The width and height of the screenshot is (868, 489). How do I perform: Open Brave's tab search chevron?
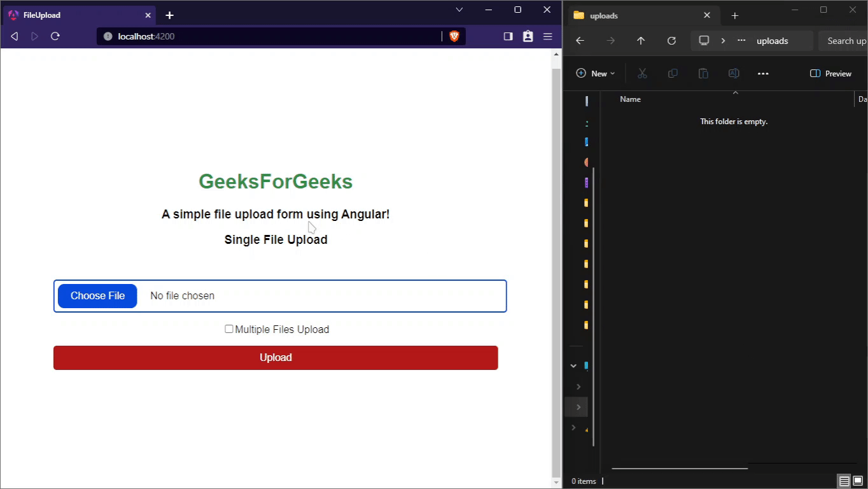click(459, 10)
